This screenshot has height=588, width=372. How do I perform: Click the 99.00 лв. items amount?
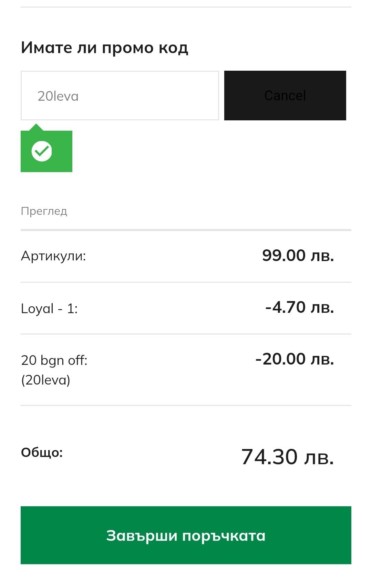tap(298, 256)
